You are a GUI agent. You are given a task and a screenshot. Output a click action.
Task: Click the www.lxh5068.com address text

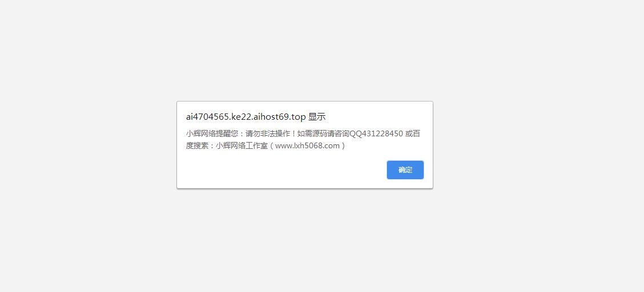tap(307, 145)
